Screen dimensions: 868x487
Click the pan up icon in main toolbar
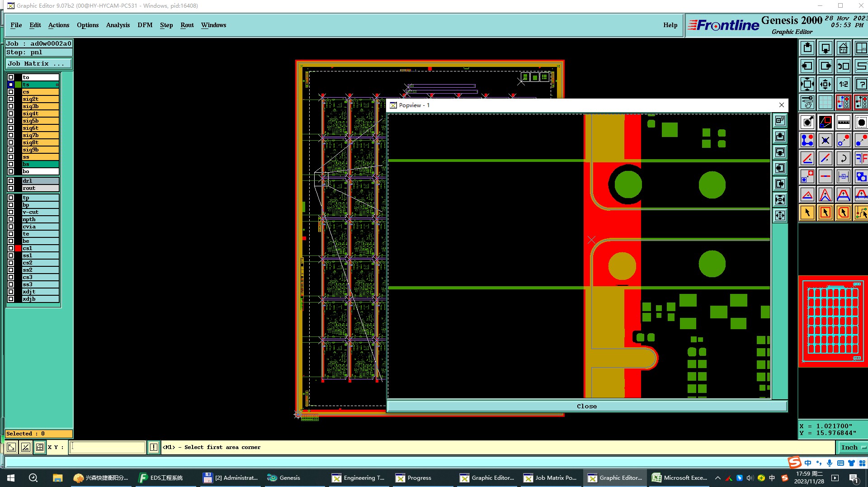[807, 48]
